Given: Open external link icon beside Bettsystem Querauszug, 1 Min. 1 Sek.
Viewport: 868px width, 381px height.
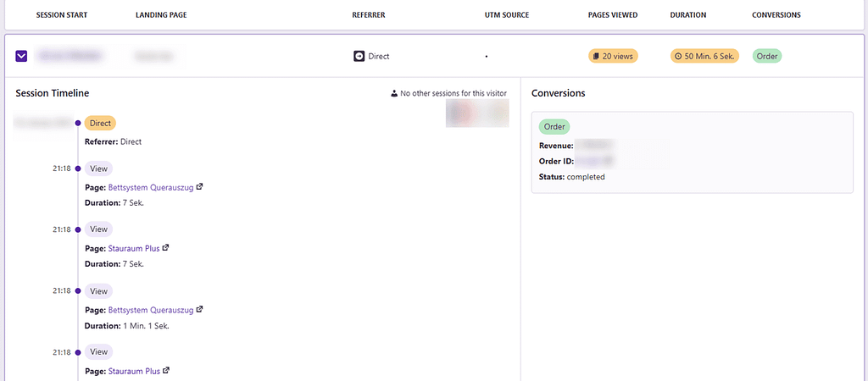Looking at the screenshot, I should (x=200, y=309).
